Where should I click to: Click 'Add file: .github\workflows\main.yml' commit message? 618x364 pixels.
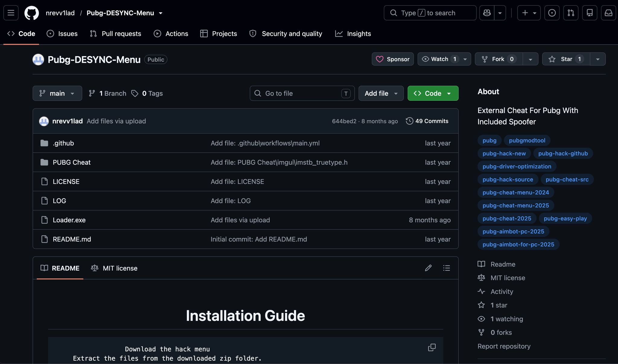coord(265,143)
